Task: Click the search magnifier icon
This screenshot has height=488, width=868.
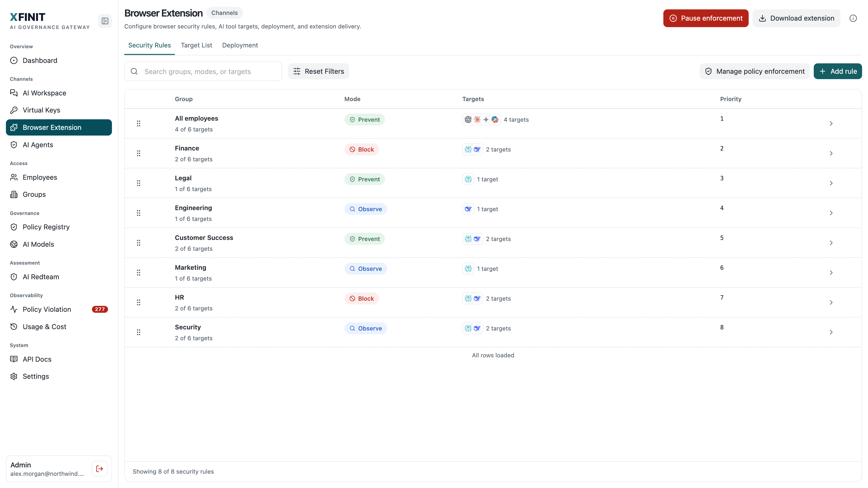Action: [x=134, y=71]
